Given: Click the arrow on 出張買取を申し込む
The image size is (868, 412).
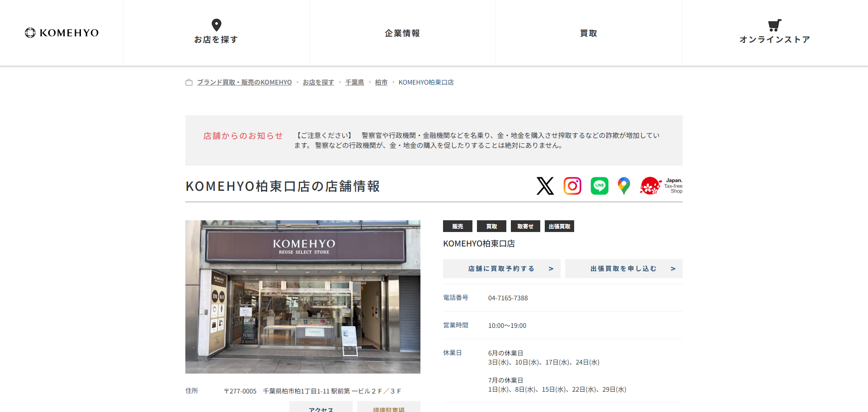Looking at the screenshot, I should pos(673,269).
